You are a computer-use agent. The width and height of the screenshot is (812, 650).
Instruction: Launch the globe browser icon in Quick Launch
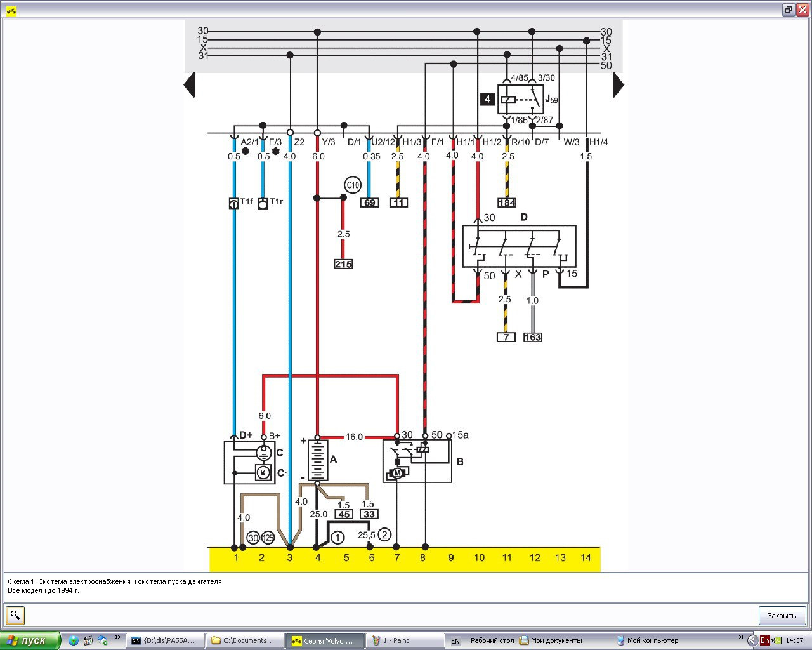click(74, 640)
